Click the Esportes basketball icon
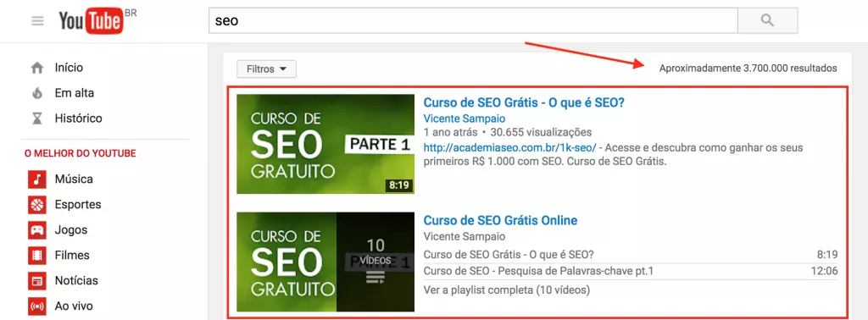This screenshot has height=320, width=868. click(x=37, y=205)
